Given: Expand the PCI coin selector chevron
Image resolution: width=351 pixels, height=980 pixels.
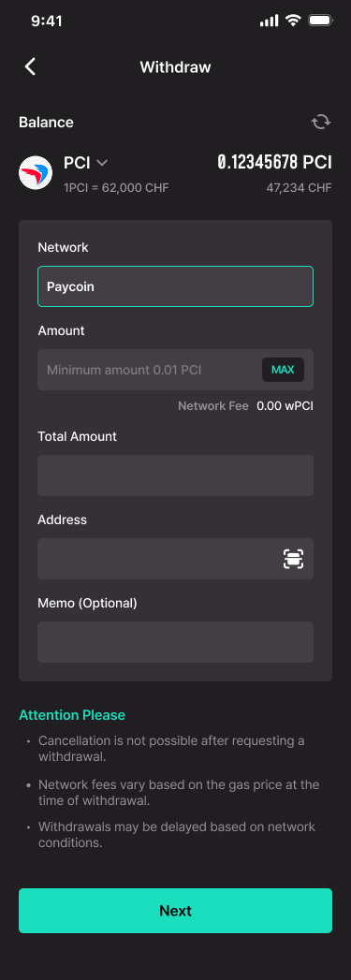Looking at the screenshot, I should 102,163.
